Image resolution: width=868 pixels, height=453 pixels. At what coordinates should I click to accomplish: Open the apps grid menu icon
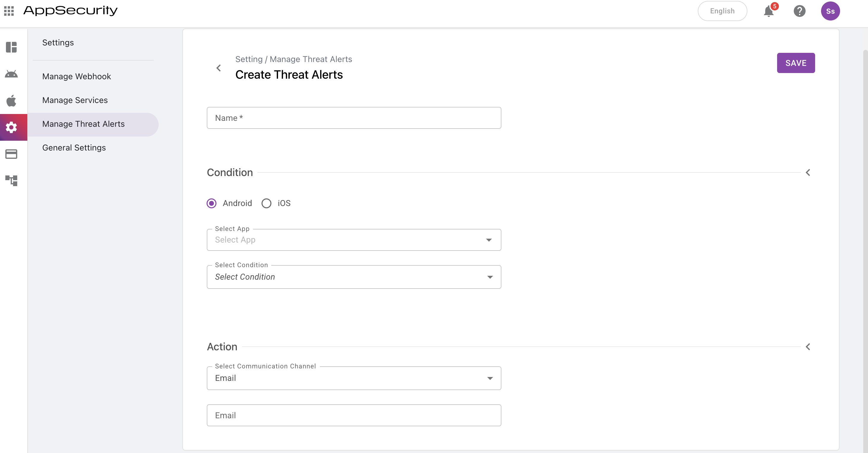(9, 11)
